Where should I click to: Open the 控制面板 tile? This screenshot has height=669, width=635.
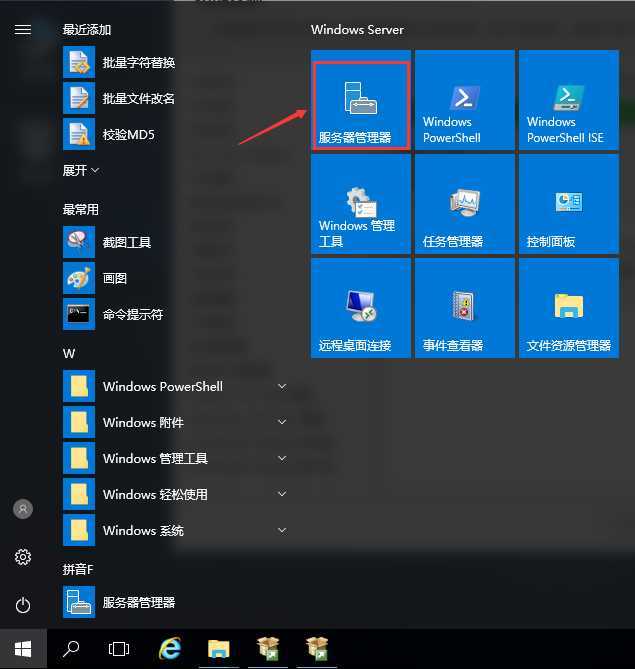tap(569, 204)
